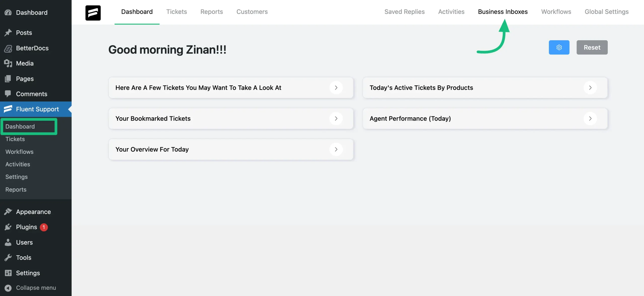Open the Comments menu label
This screenshot has height=296, width=644.
(x=31, y=94)
